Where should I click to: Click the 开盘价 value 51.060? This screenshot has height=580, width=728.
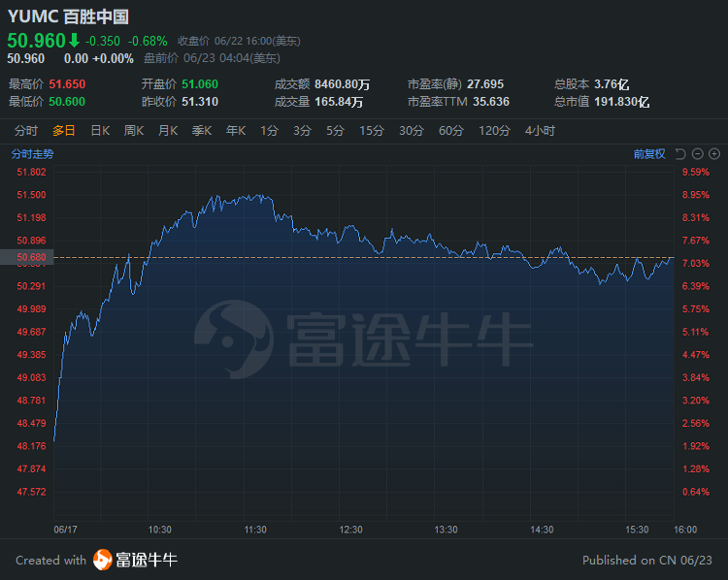click(200, 84)
